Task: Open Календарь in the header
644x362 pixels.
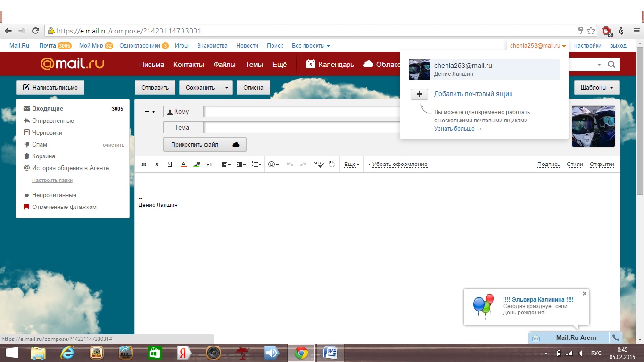Action: tap(330, 65)
